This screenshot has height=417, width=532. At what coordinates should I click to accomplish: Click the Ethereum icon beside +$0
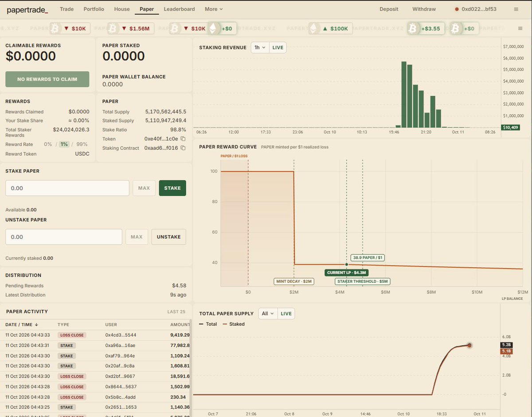click(x=213, y=28)
